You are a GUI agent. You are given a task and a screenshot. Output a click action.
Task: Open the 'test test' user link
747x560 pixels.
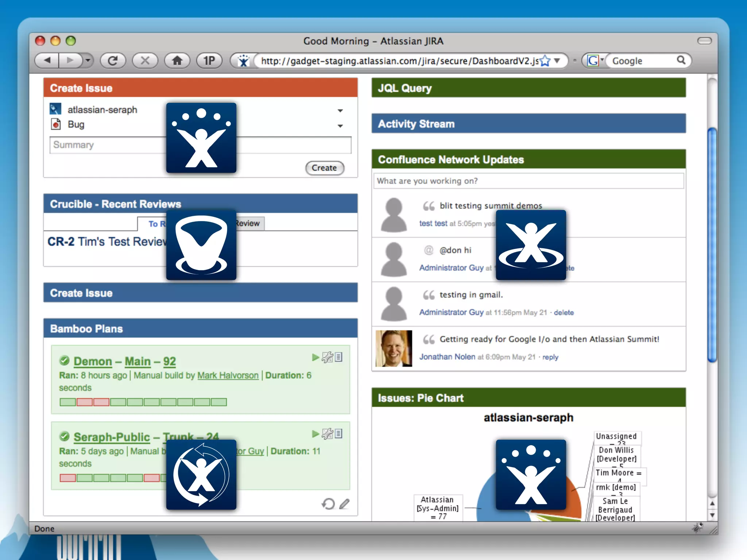tap(433, 223)
